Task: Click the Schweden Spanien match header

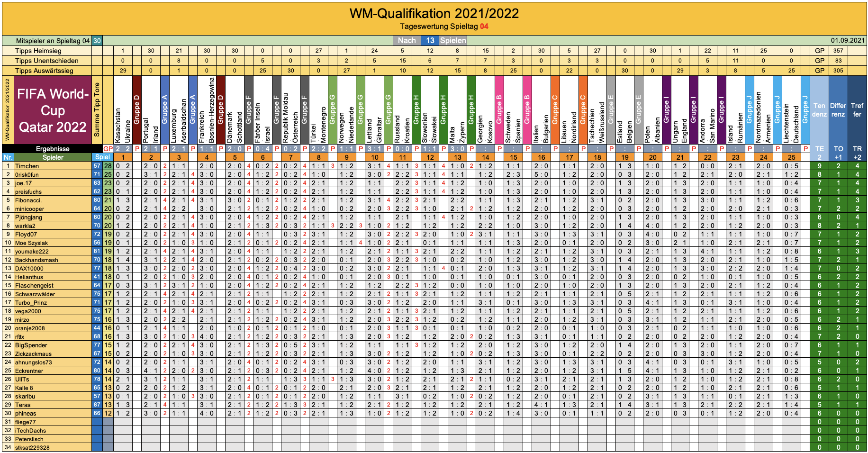Action: [x=513, y=110]
